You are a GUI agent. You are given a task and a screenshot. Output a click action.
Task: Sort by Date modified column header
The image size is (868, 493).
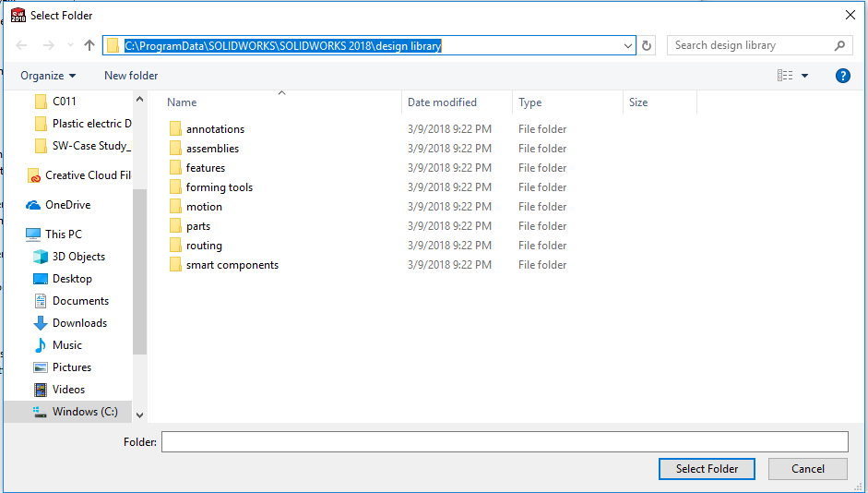(442, 102)
